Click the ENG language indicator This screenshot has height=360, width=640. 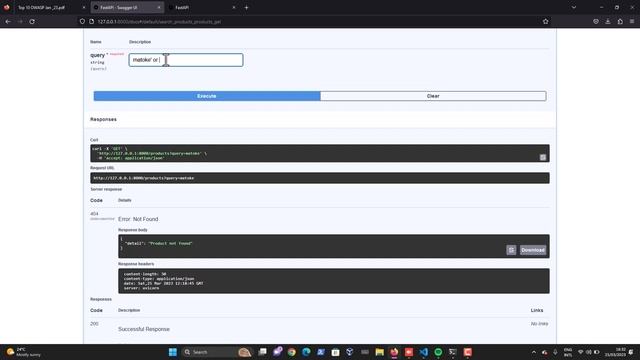pyautogui.click(x=568, y=352)
